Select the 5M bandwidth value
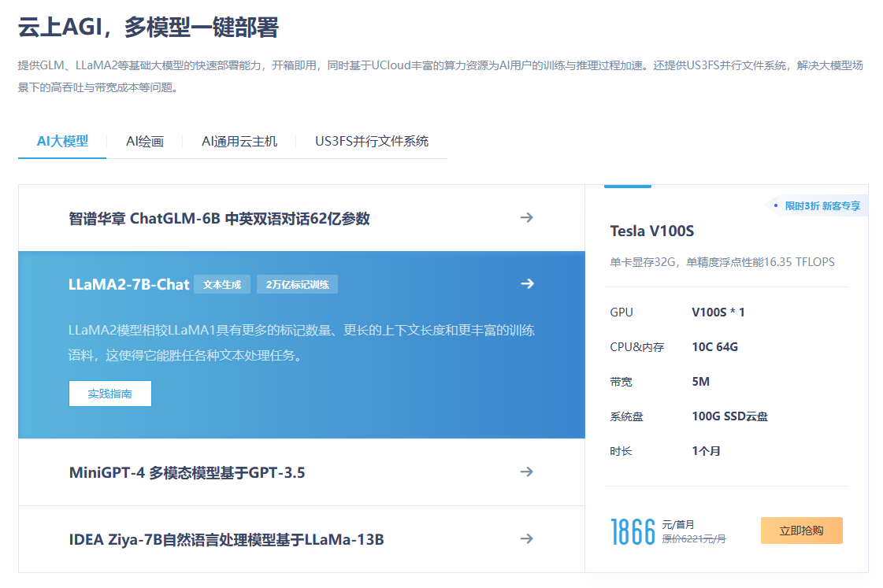The width and height of the screenshot is (883, 588). point(700,382)
